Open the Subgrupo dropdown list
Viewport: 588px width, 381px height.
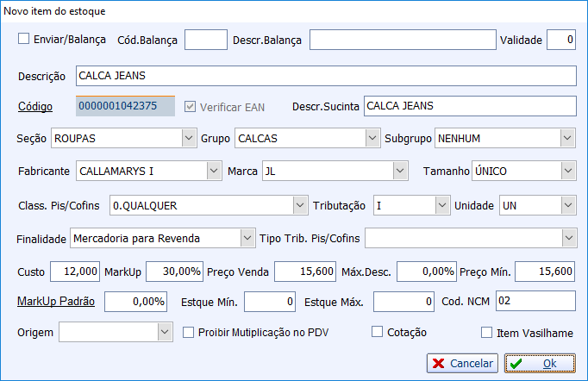click(566, 138)
